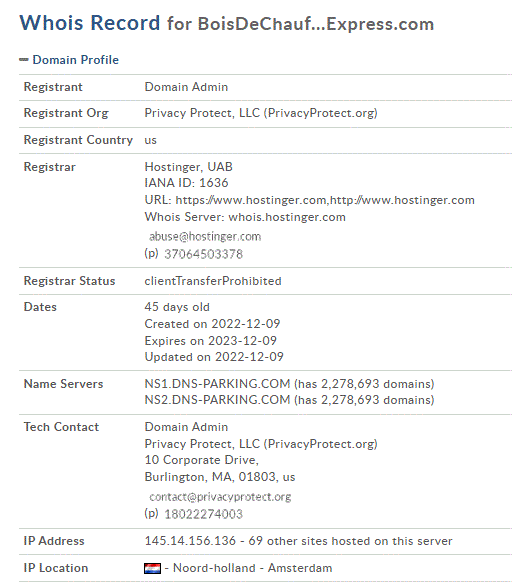Click whois.hostinger.com Whois Server text

tap(287, 217)
